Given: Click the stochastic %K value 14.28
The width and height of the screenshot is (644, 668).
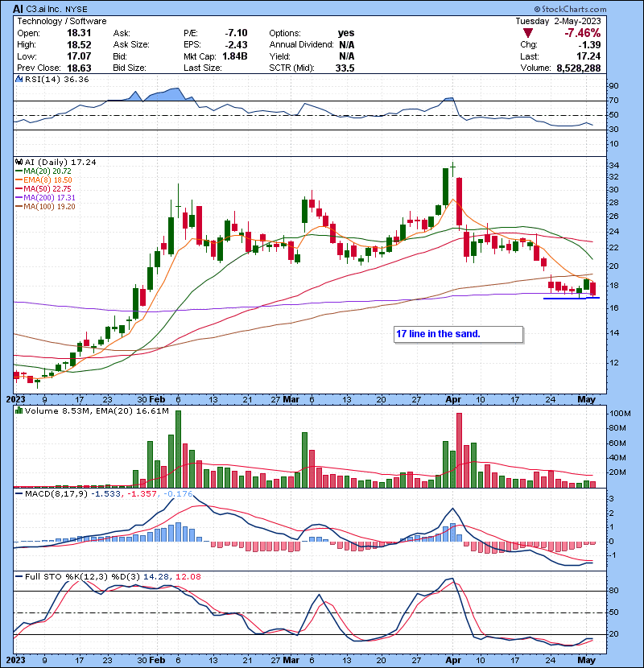Looking at the screenshot, I should 155,576.
